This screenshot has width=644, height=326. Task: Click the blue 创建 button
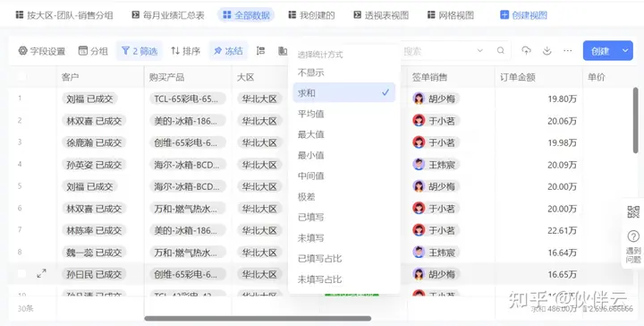(600, 50)
